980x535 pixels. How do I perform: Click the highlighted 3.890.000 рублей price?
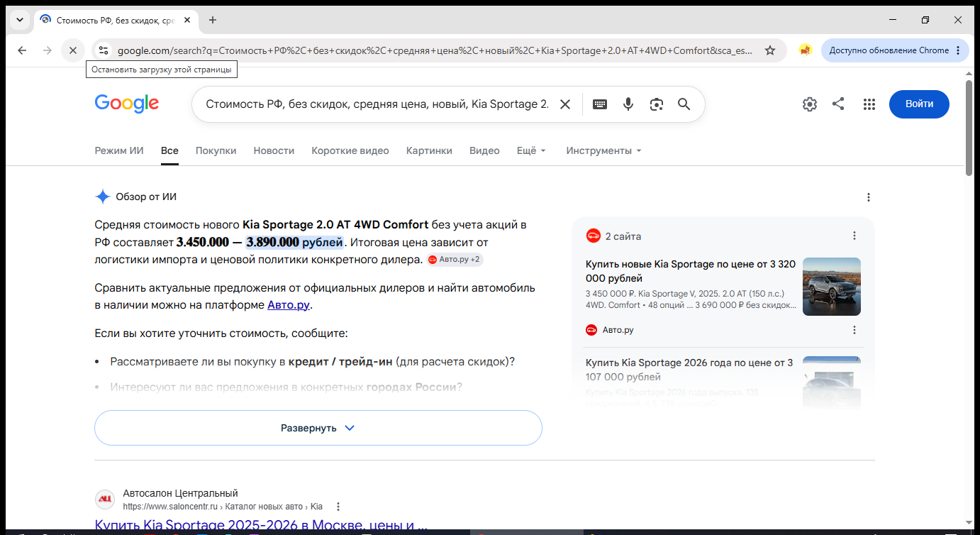pyautogui.click(x=294, y=242)
